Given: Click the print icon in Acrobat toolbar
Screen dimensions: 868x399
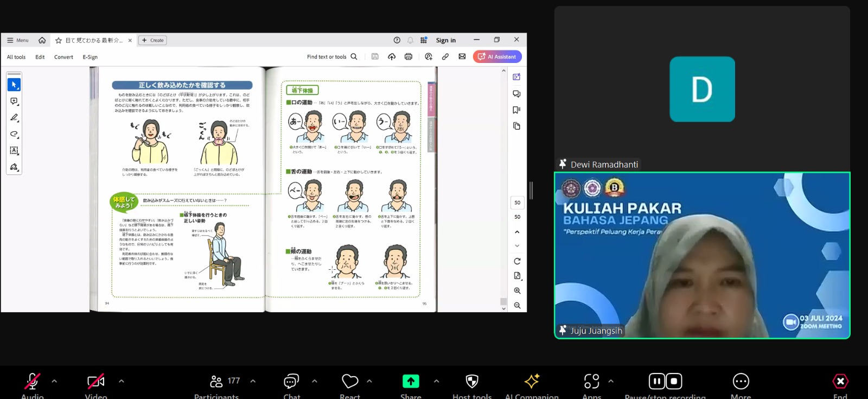Looking at the screenshot, I should pyautogui.click(x=409, y=56).
